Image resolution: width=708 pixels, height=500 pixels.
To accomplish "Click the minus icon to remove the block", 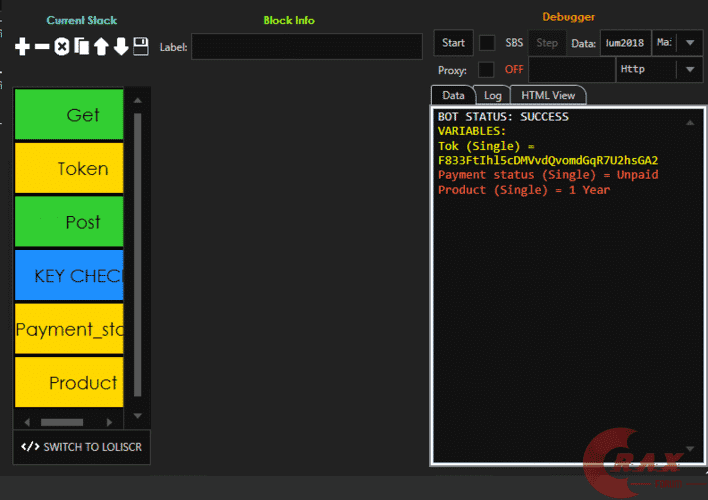I will (x=42, y=47).
